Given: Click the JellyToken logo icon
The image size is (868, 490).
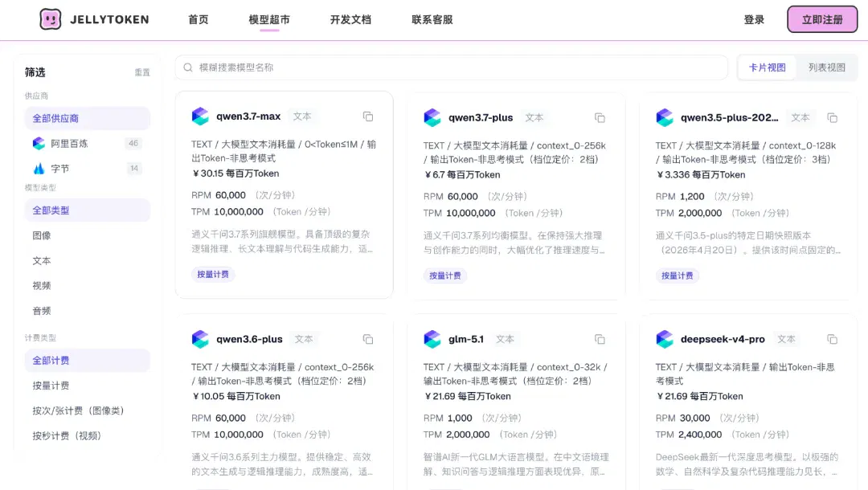Looking at the screenshot, I should click(51, 20).
